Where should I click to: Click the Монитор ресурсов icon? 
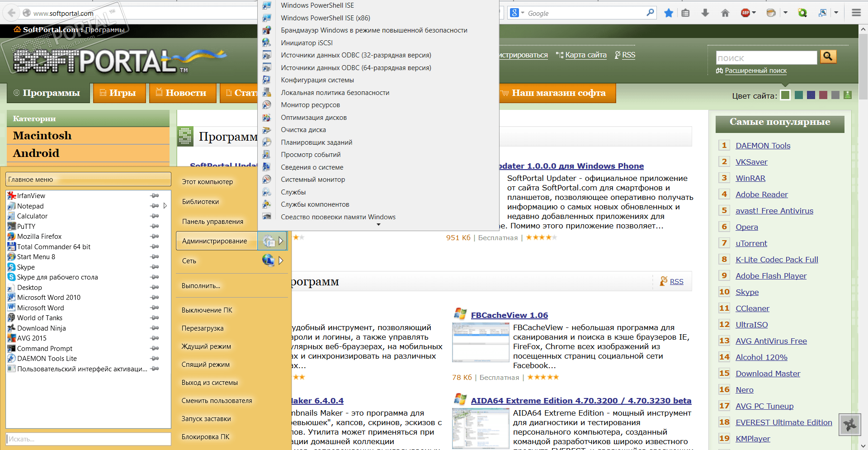tap(267, 105)
